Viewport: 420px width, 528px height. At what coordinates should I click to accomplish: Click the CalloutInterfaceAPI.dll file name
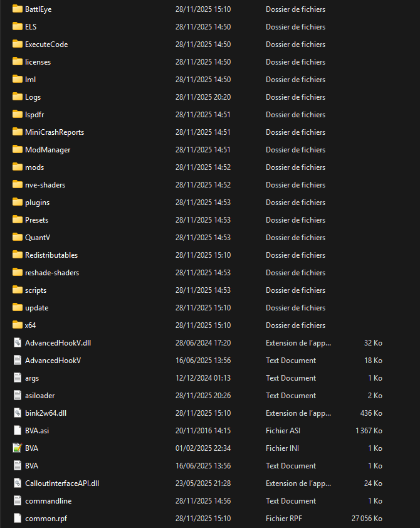click(62, 483)
